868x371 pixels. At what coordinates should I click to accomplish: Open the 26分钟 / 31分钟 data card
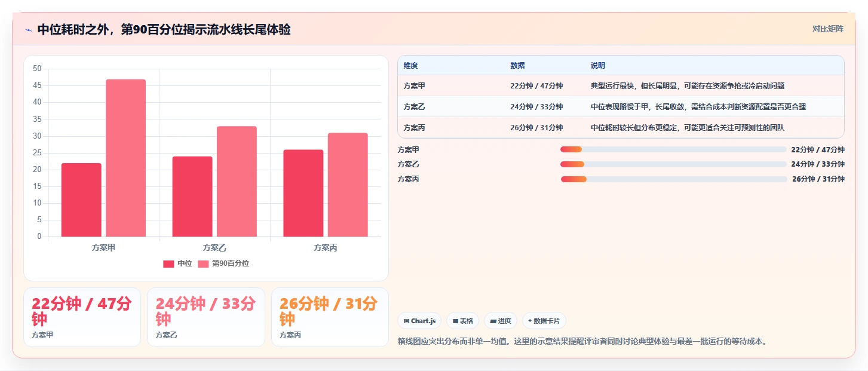pyautogui.click(x=330, y=317)
